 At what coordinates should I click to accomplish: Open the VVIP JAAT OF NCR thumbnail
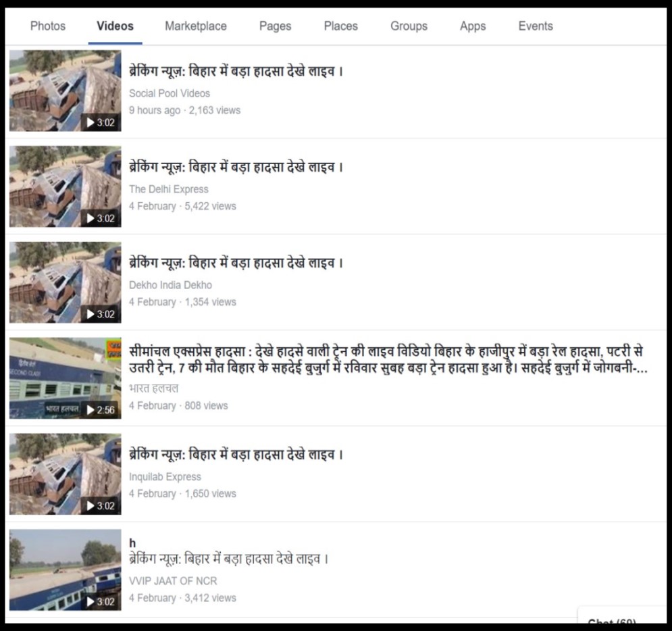point(65,570)
